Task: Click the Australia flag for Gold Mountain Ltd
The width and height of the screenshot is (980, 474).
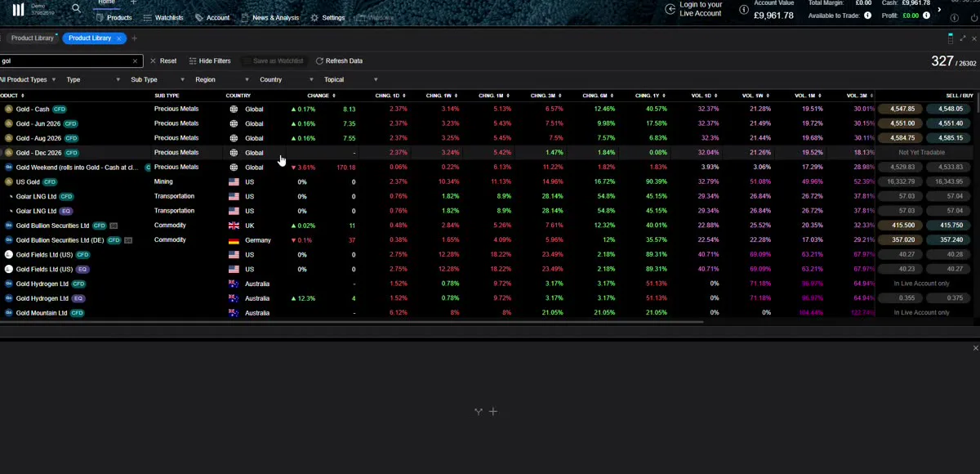Action: [234, 313]
